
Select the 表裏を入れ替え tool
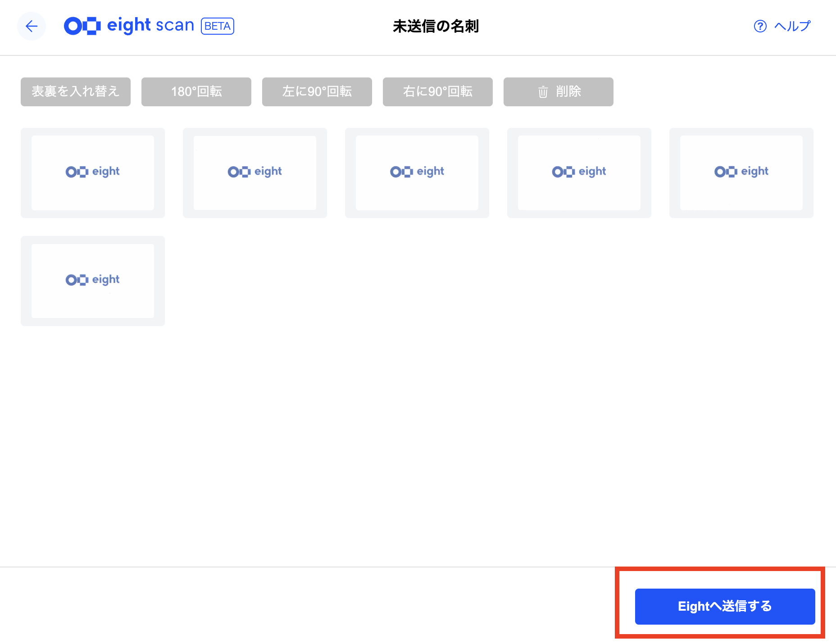[75, 92]
